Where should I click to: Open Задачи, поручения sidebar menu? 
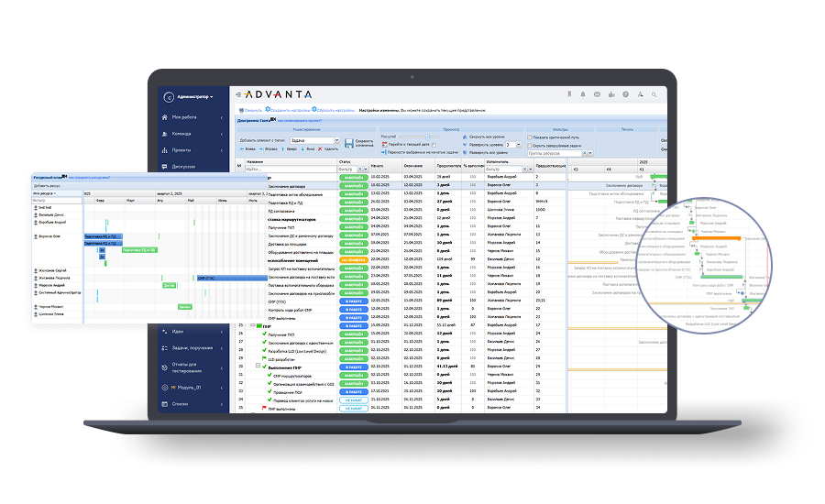point(191,348)
